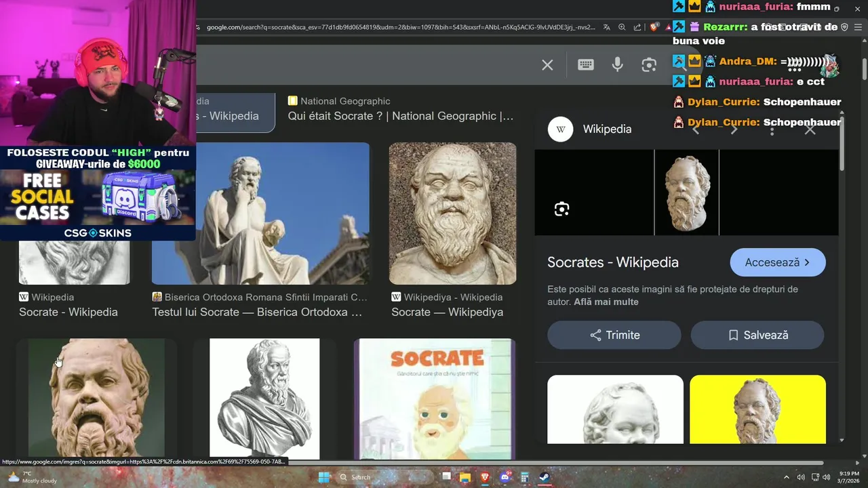This screenshot has height=488, width=868.
Task: Open the Socrate — Wikipediya result title
Action: tap(447, 312)
